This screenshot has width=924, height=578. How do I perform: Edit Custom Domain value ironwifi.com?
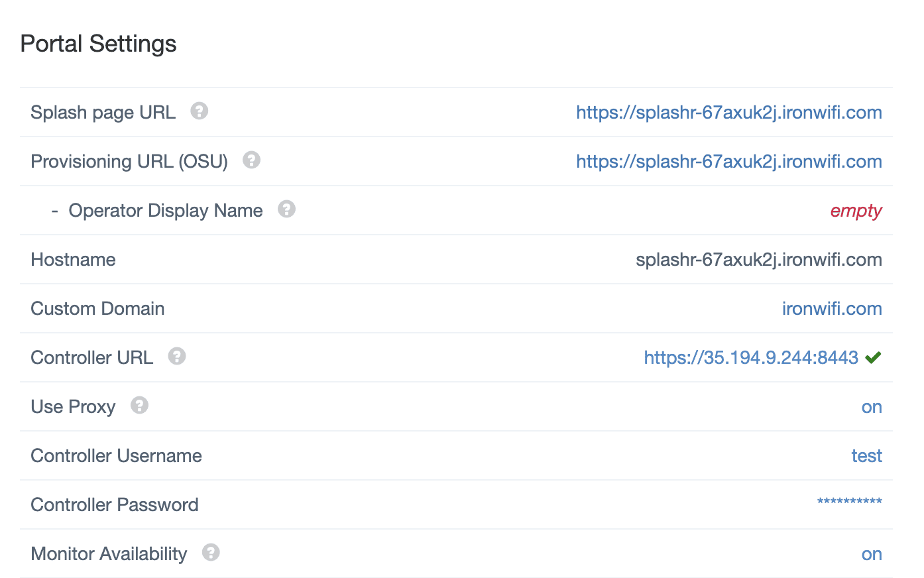[832, 309]
